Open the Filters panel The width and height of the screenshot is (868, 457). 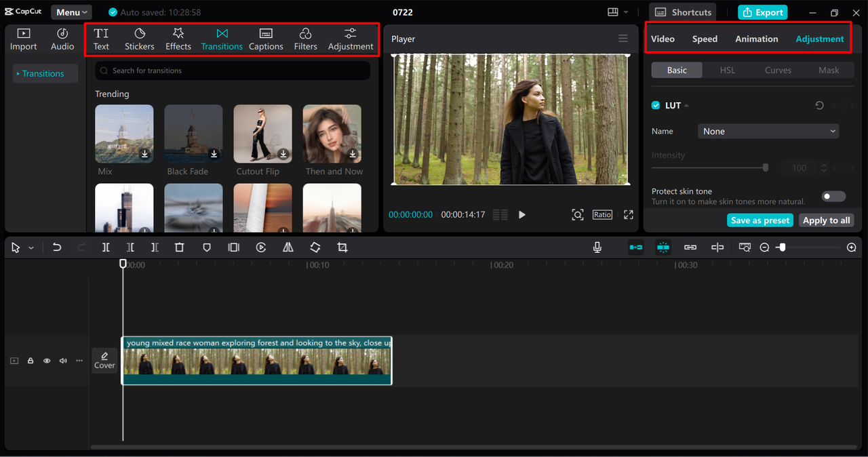pyautogui.click(x=306, y=39)
